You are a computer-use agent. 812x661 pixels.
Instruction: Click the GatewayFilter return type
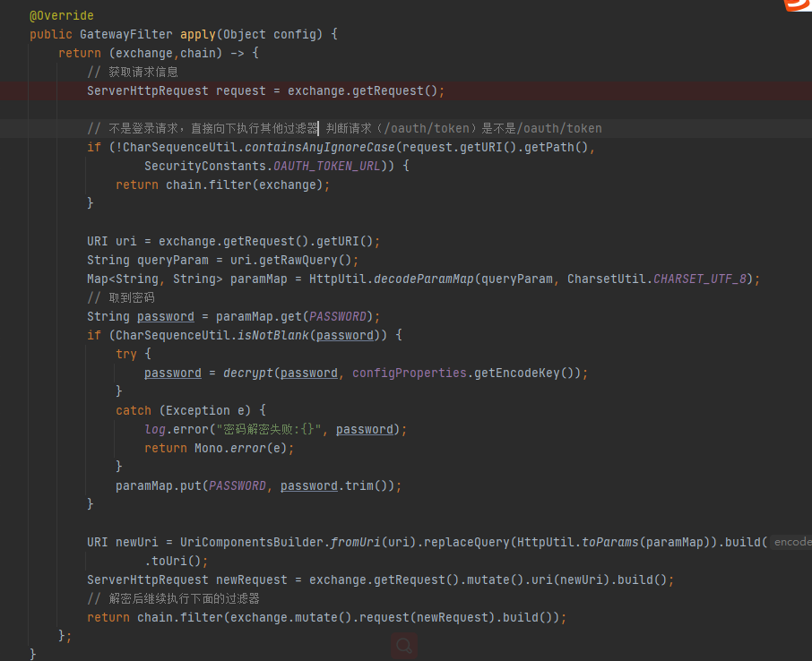125,34
